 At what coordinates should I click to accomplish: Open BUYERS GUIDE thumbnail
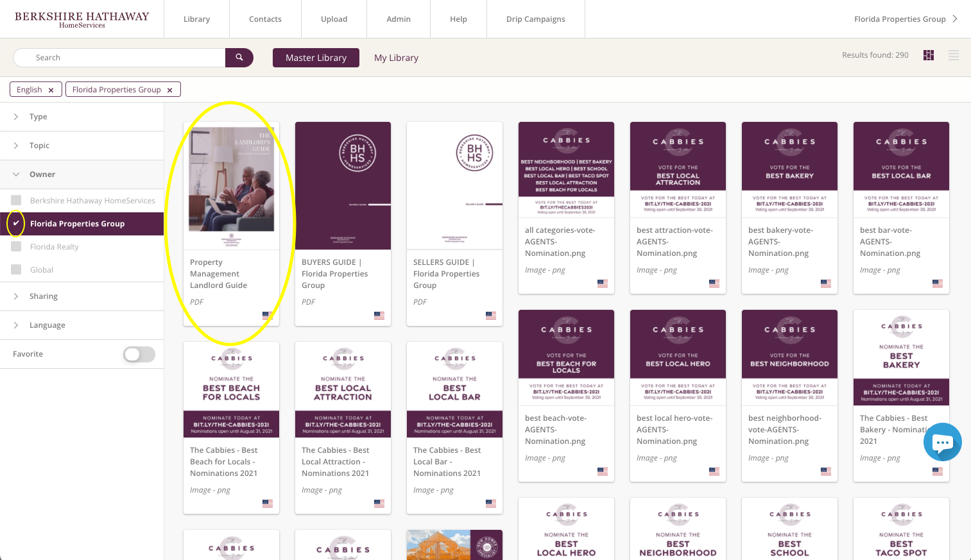(x=343, y=185)
